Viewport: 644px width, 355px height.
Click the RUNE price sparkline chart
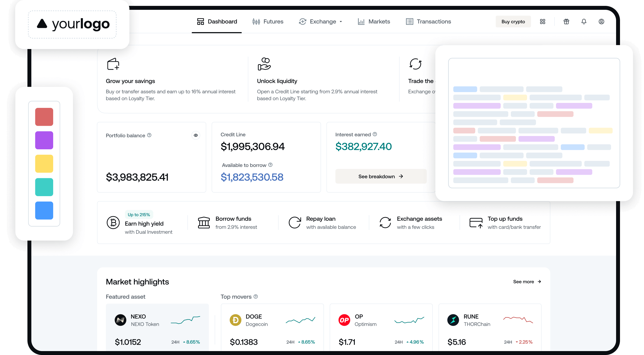(x=518, y=320)
